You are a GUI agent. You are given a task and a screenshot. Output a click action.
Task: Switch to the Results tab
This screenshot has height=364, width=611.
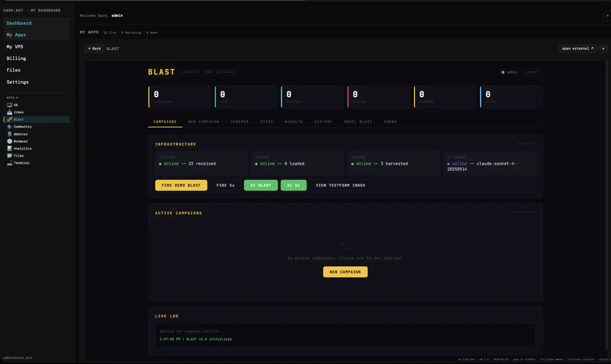(293, 122)
